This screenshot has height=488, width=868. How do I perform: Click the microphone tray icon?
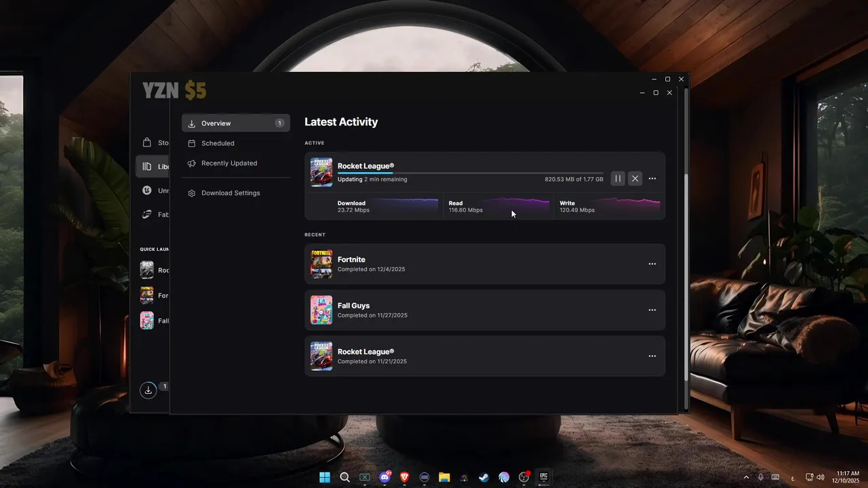pyautogui.click(x=761, y=477)
